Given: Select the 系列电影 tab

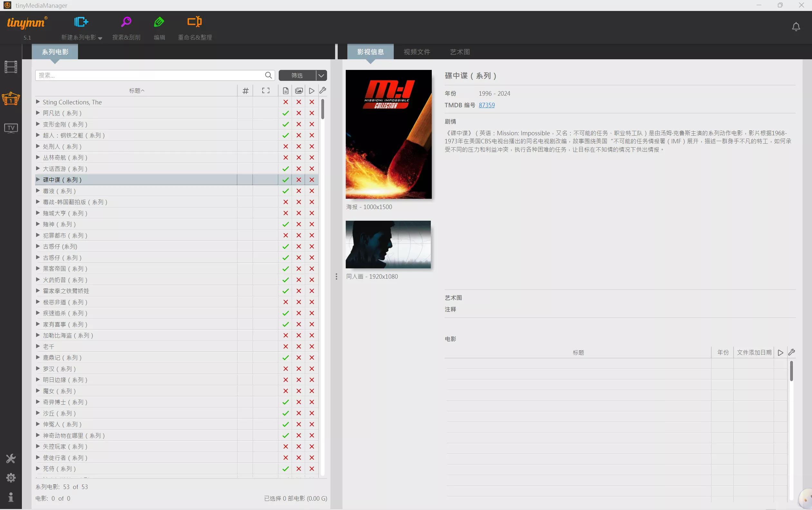Looking at the screenshot, I should 55,52.
